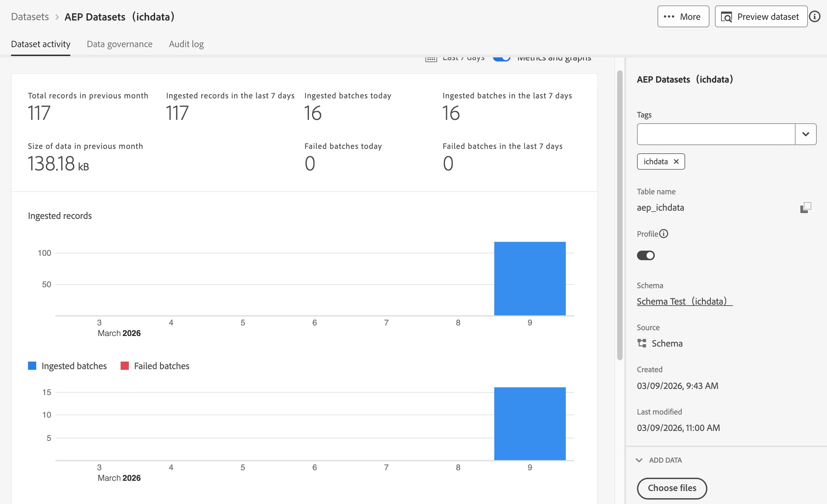The width and height of the screenshot is (827, 504).
Task: Click the Schema source icon
Action: point(642,343)
